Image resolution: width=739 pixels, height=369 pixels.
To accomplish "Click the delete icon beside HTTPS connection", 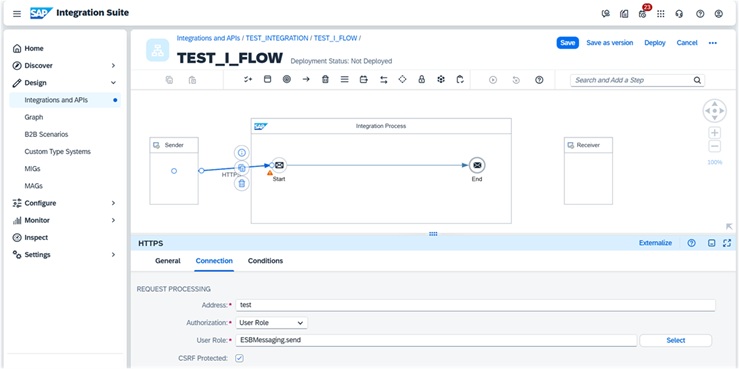I will click(242, 183).
